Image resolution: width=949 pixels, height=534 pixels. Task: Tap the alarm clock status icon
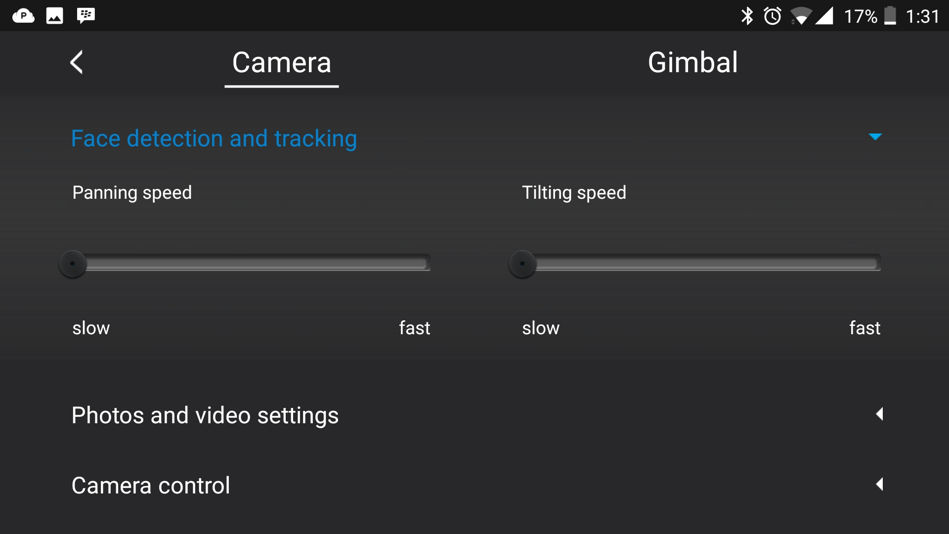coord(772,16)
